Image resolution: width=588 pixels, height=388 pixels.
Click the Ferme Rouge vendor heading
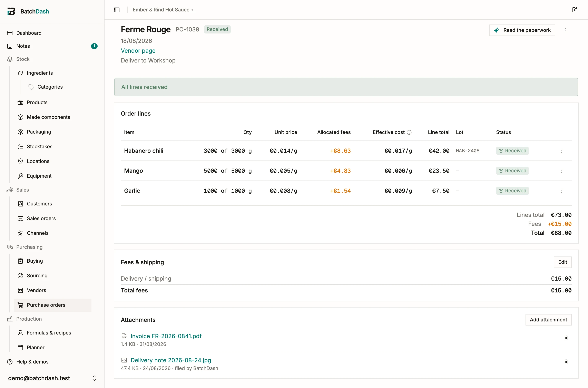(146, 29)
